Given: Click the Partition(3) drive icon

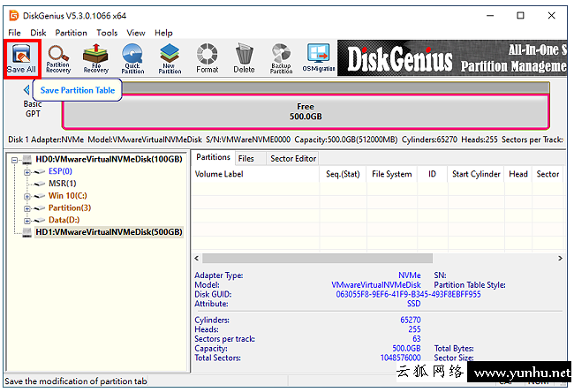Looking at the screenshot, I should tap(40, 208).
